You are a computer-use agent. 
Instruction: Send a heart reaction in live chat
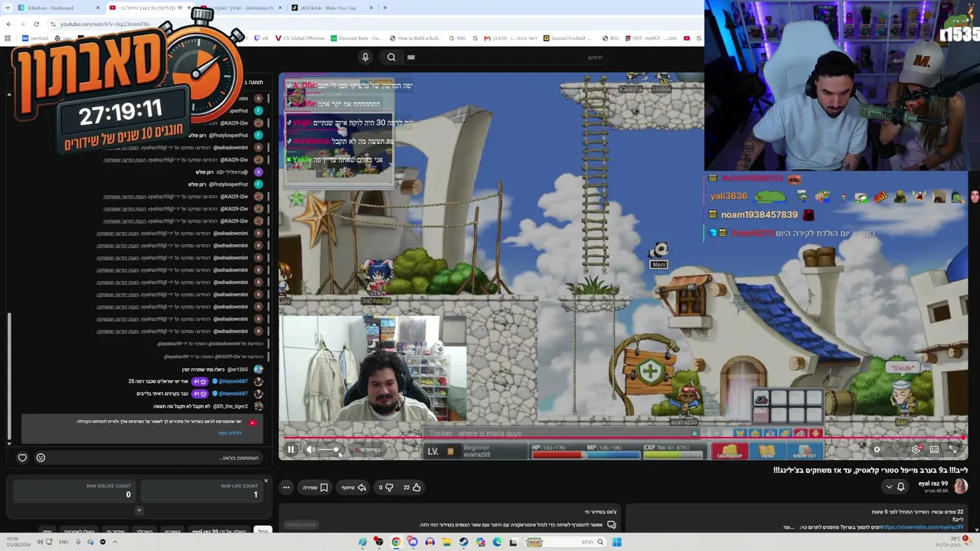22,458
